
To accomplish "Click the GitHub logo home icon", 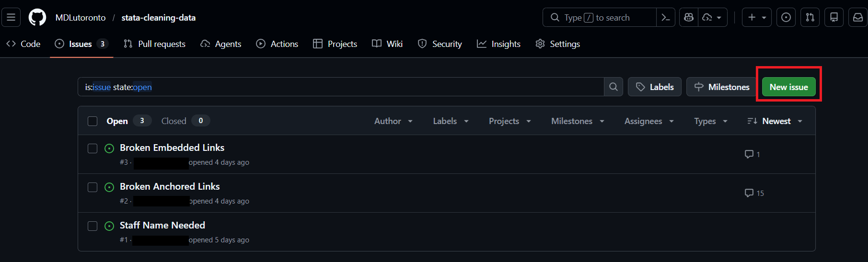I will (x=37, y=18).
